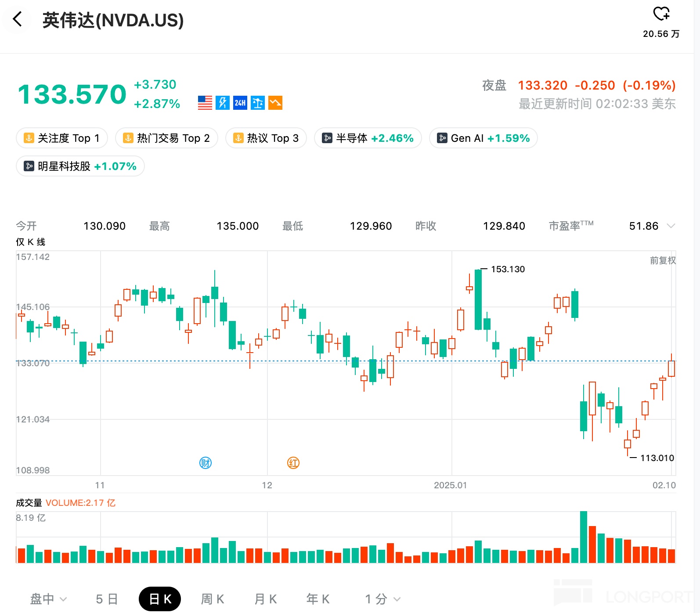Open 半导体 sector tag
The width and height of the screenshot is (700, 613).
[368, 138]
